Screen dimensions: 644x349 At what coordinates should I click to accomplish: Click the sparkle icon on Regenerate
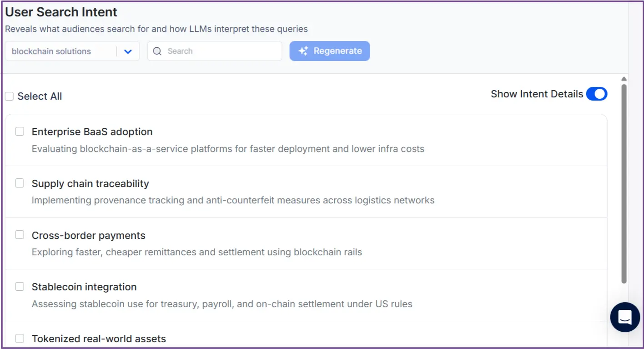pos(303,51)
